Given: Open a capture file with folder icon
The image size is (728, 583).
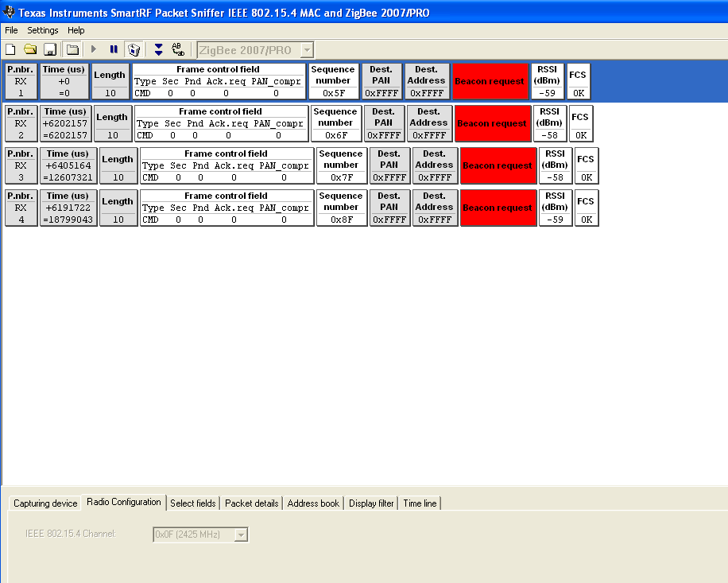Looking at the screenshot, I should (30, 49).
